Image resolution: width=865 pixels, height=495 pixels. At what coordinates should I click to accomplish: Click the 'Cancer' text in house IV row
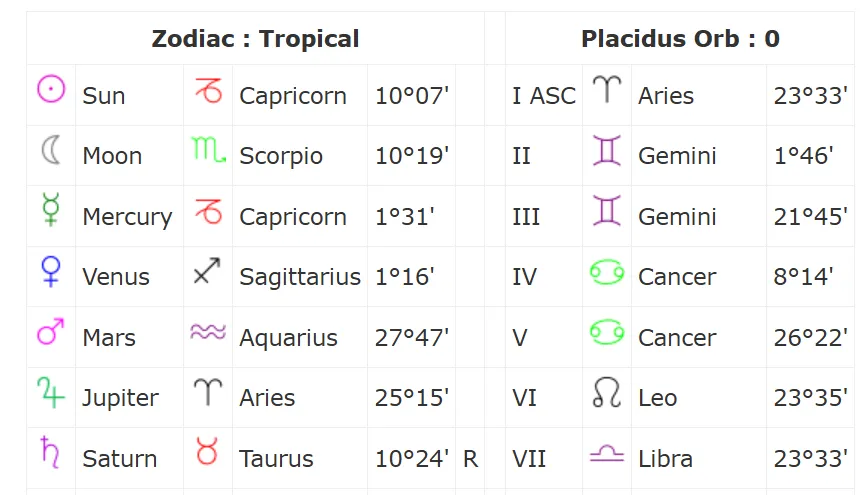click(x=677, y=277)
